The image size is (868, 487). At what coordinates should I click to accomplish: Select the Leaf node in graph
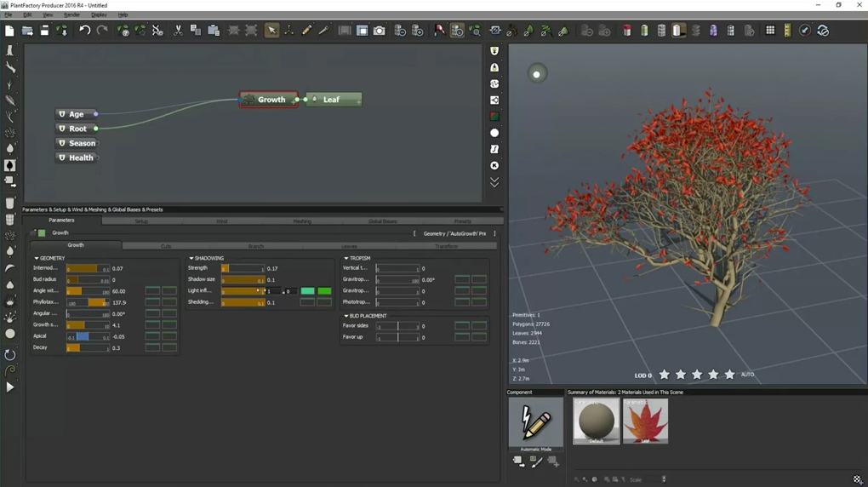pyautogui.click(x=333, y=100)
